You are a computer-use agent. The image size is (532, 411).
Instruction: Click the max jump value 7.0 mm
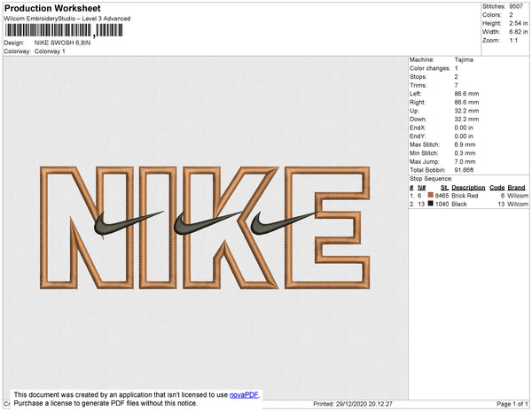[465, 161]
